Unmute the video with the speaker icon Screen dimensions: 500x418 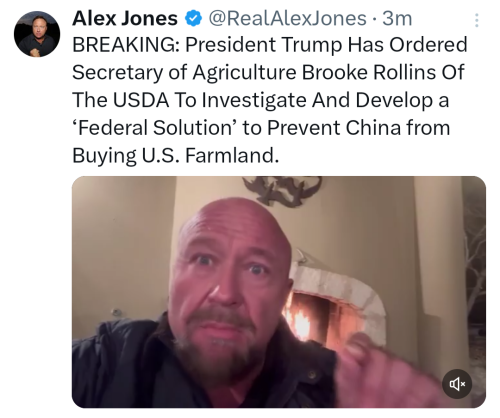click(x=457, y=384)
